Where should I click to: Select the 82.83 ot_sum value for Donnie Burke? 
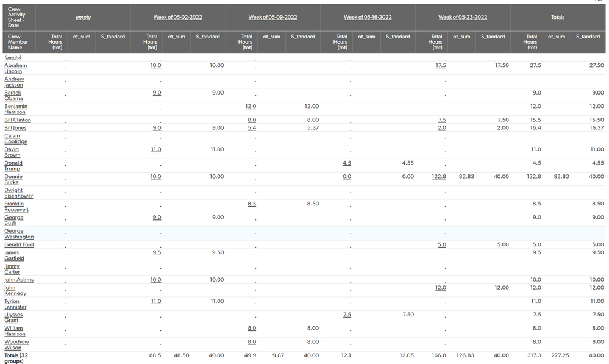[x=466, y=176]
